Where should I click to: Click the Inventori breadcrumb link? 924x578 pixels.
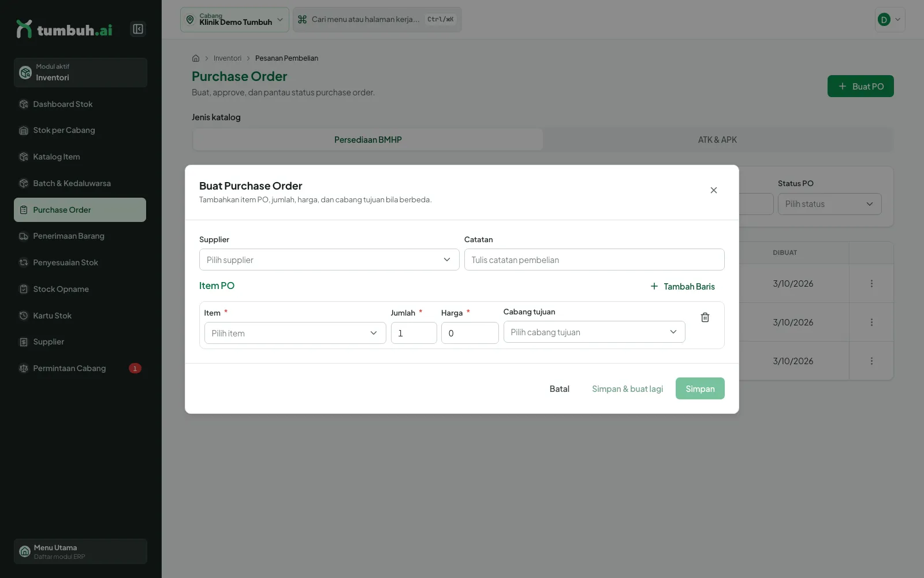point(228,58)
